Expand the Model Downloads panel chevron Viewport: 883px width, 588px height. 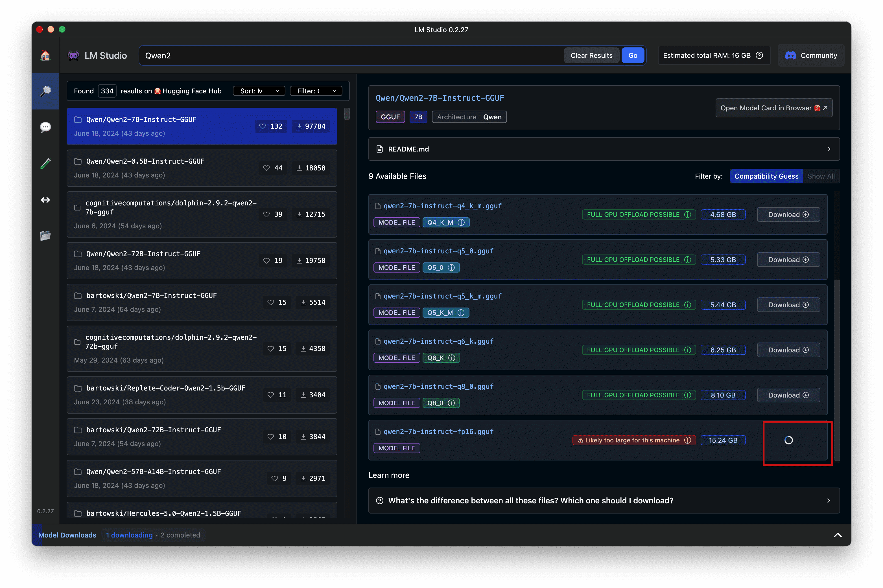point(838,535)
